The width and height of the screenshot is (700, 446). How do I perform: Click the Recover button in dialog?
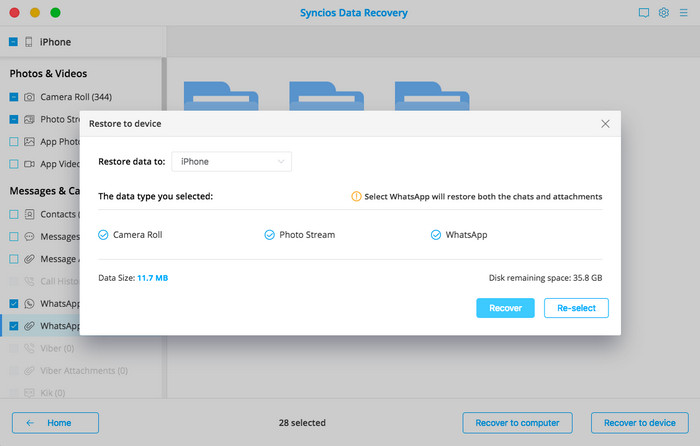tap(505, 308)
